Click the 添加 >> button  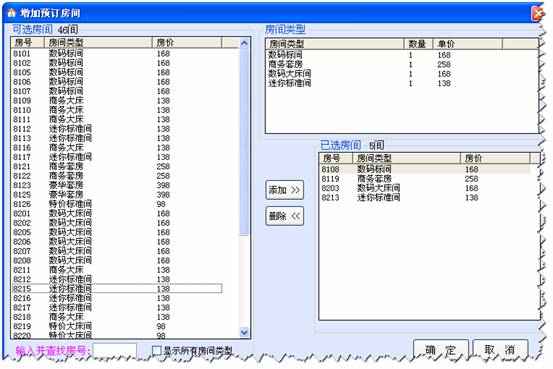(x=284, y=190)
